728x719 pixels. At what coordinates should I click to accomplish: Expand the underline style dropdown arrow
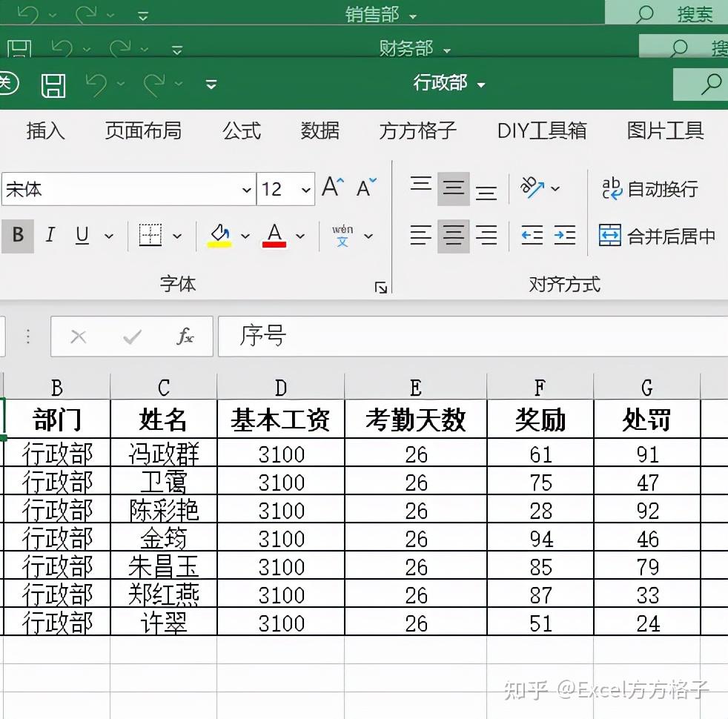tap(109, 236)
